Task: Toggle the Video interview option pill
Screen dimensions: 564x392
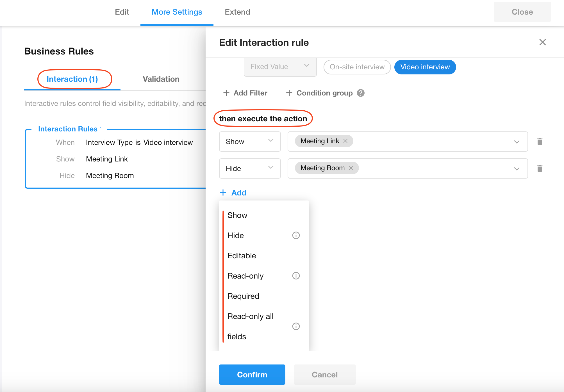Action: [425, 67]
